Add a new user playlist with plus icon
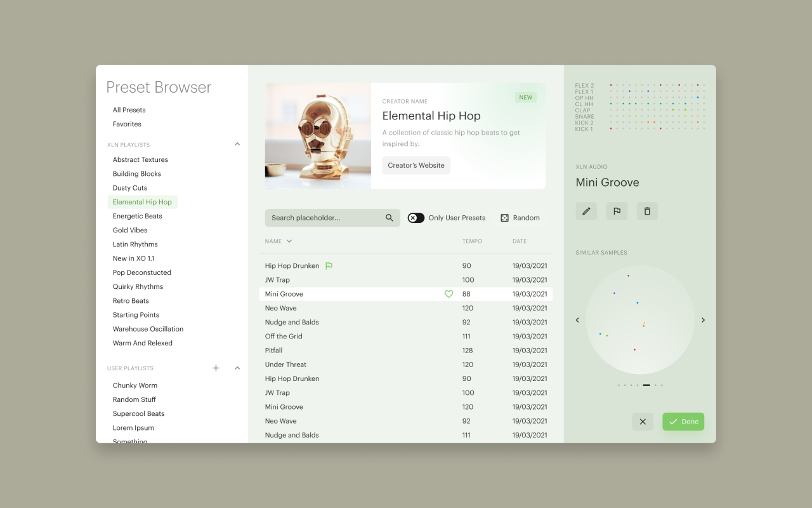The height and width of the screenshot is (508, 812). click(x=216, y=368)
